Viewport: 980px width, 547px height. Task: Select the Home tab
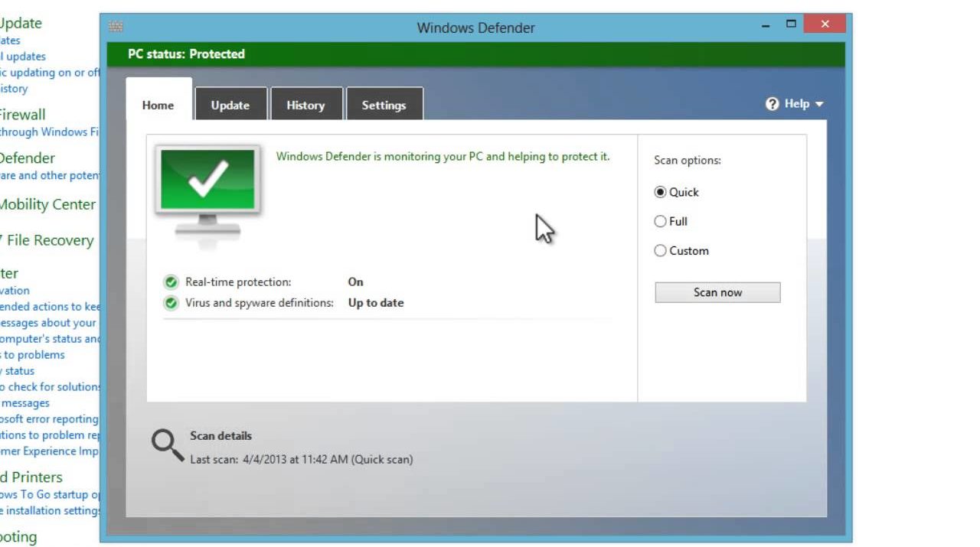point(158,106)
